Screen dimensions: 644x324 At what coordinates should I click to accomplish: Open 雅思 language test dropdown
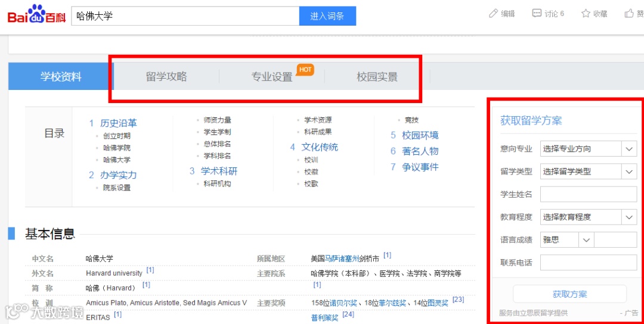tap(567, 240)
